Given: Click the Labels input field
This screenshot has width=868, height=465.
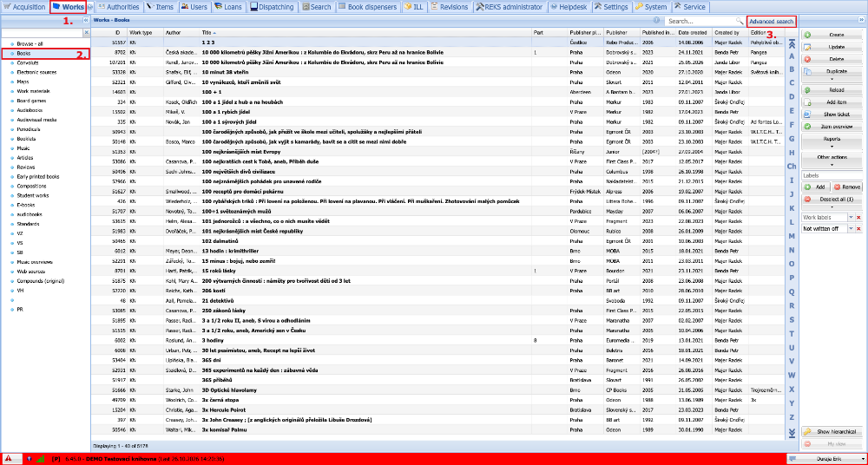Looking at the screenshot, I should (x=832, y=175).
